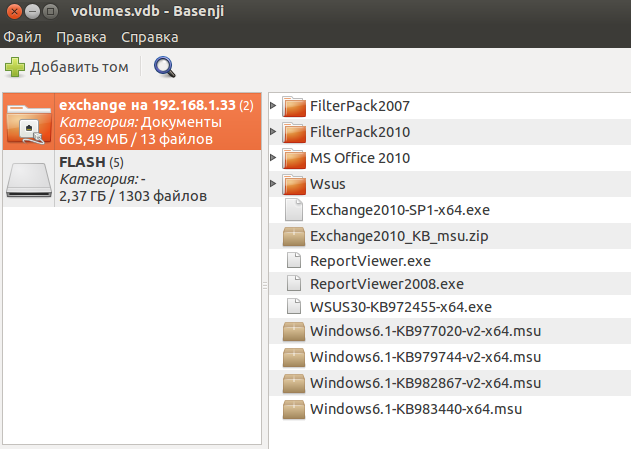Screen dimensions: 631x449
Task: Click the '2,37 ГБ / 1303 файлов' size text
Action: click(133, 196)
